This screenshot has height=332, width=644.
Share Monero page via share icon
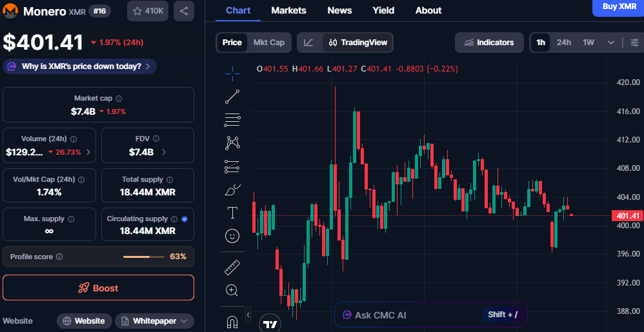pyautogui.click(x=184, y=11)
